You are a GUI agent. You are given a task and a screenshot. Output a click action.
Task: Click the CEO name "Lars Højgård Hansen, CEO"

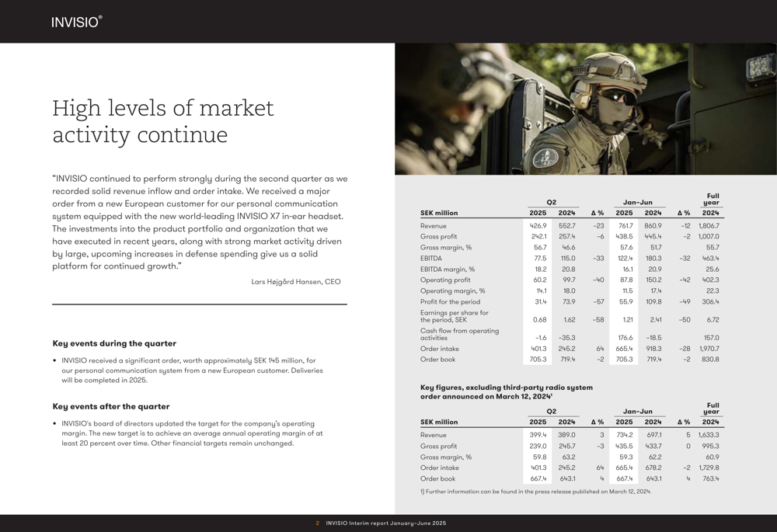(296, 282)
